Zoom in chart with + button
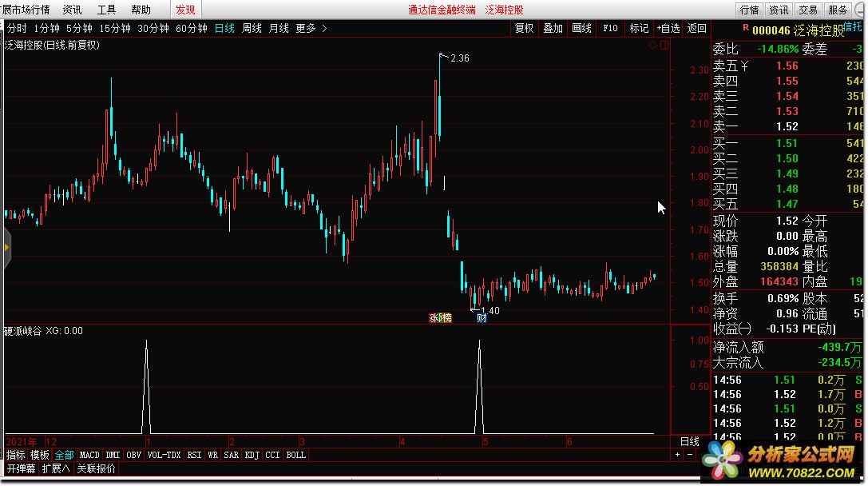The height and width of the screenshot is (486, 868). pos(678,455)
